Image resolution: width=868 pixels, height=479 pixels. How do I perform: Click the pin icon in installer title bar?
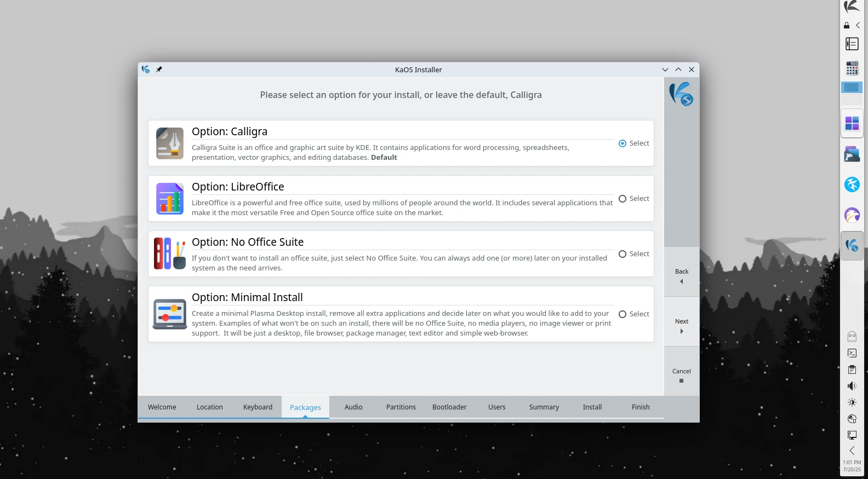(x=159, y=70)
